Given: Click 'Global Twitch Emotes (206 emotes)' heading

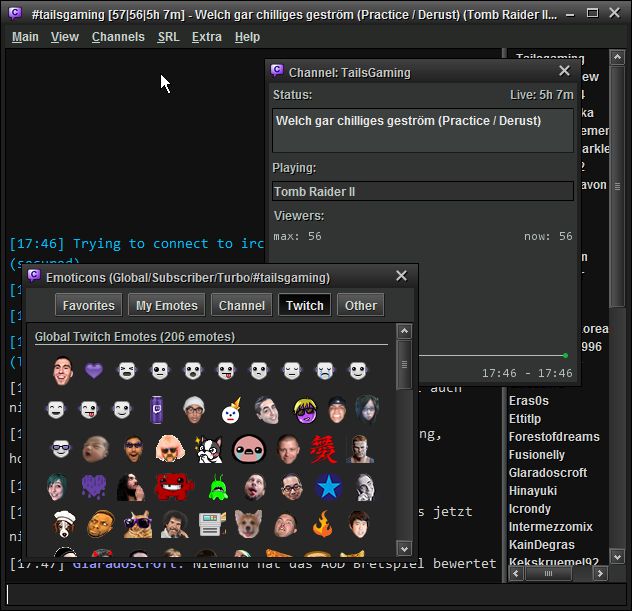Looking at the screenshot, I should pos(135,337).
